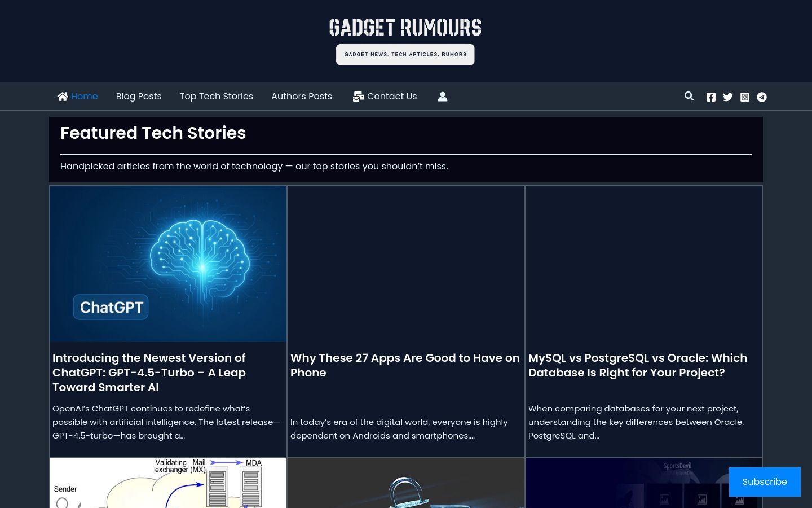Click the 'Handpicked articles' subtitle text
This screenshot has height=508, width=812.
tap(254, 167)
